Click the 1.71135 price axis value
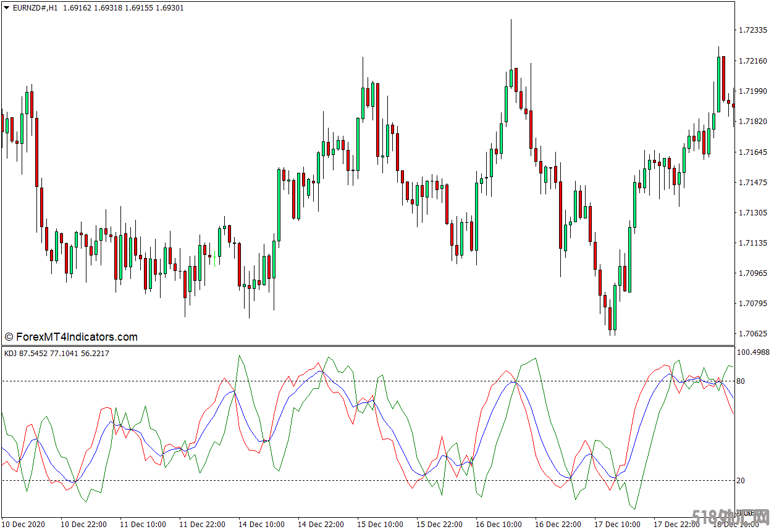774x532 pixels. [x=752, y=243]
